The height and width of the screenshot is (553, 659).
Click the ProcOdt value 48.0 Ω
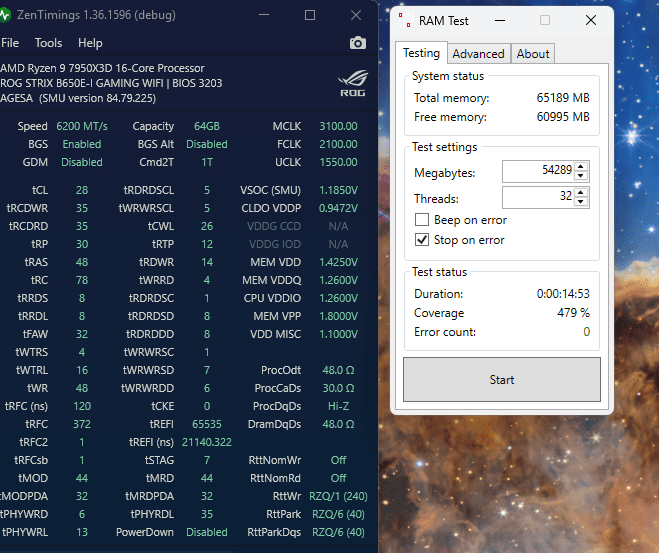pos(338,370)
